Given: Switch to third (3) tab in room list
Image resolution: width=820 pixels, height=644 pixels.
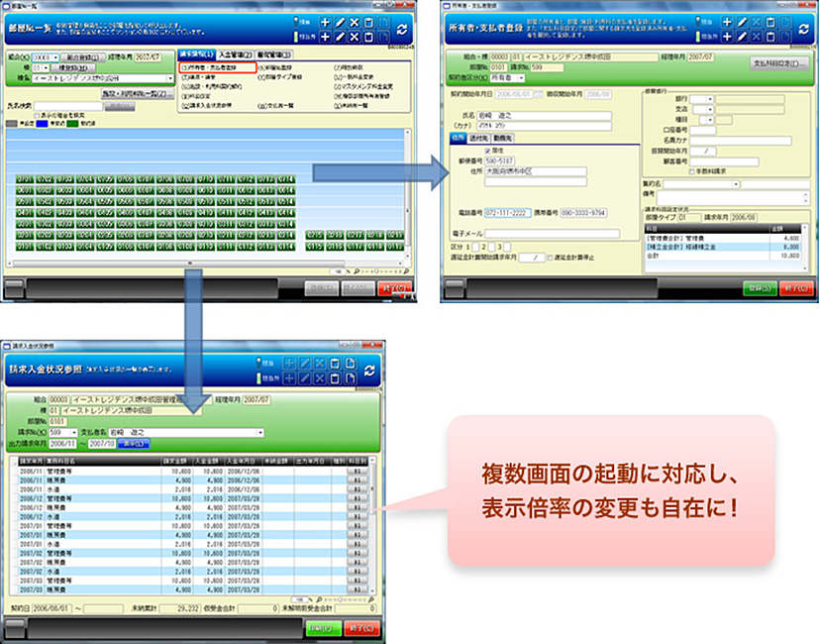Looking at the screenshot, I should pos(274,54).
